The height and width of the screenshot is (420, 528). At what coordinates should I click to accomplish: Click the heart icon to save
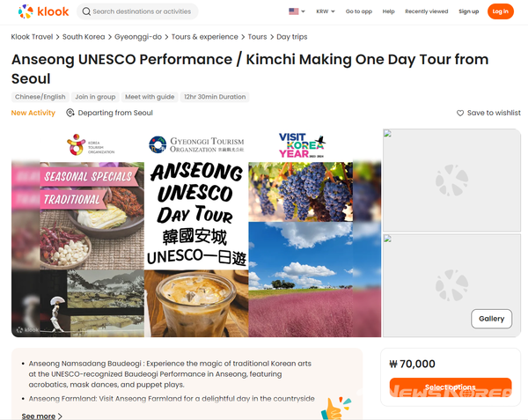[x=460, y=113]
